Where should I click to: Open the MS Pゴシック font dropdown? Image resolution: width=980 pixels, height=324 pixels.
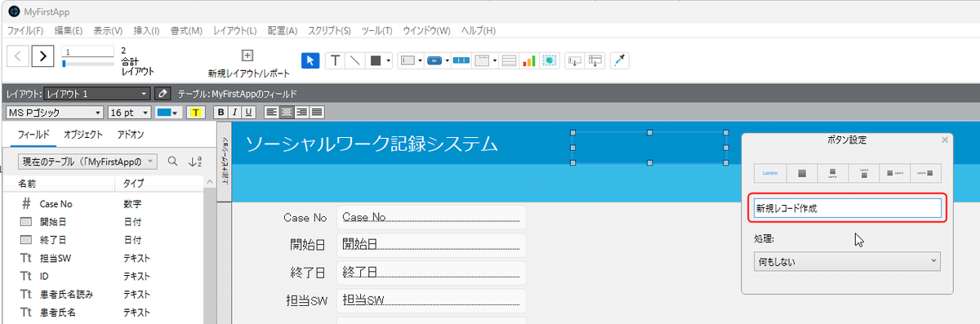pyautogui.click(x=56, y=112)
